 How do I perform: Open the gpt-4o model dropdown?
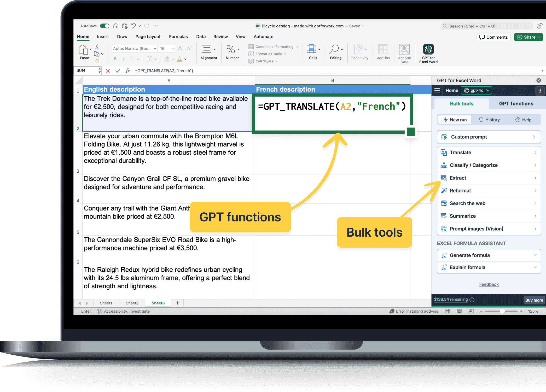coord(477,90)
